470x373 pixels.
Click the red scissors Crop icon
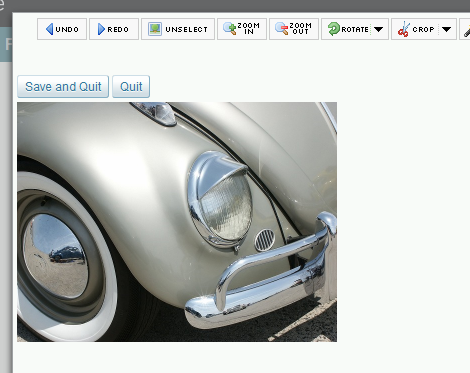(403, 29)
